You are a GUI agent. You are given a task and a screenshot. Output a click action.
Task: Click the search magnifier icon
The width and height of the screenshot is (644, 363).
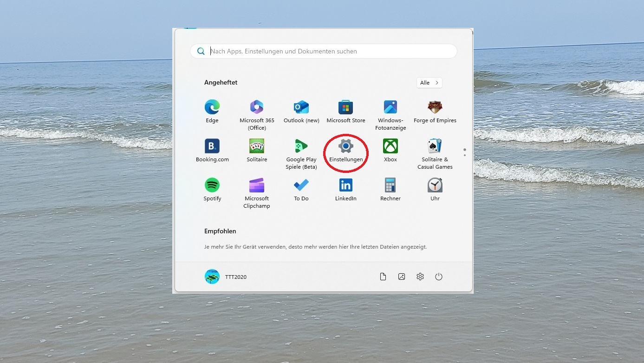201,51
